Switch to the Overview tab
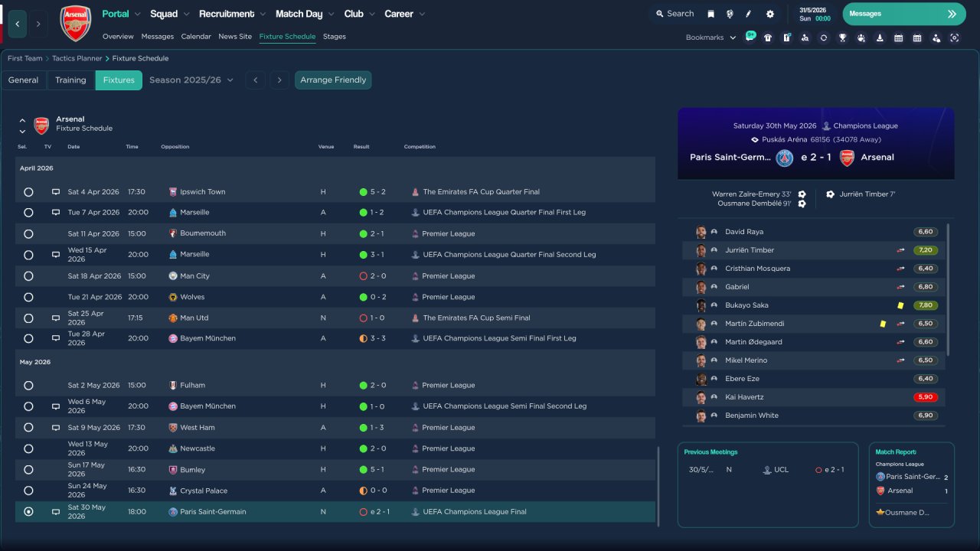 (x=118, y=37)
